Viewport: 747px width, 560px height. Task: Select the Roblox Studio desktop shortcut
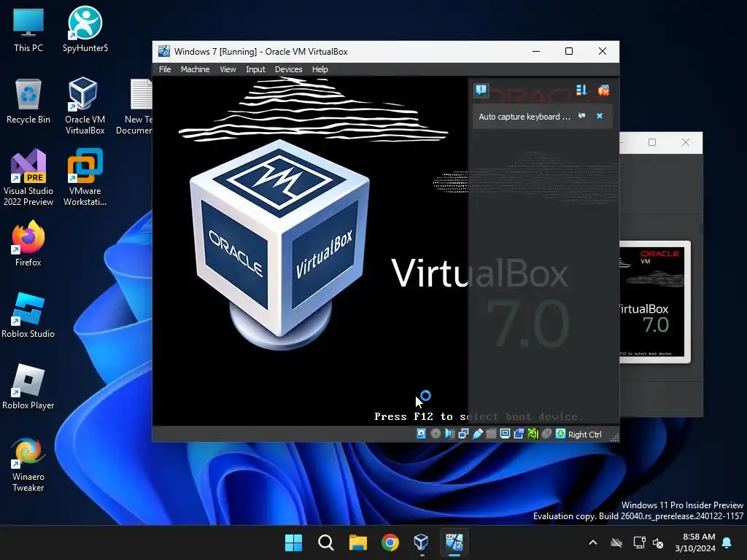point(28,316)
